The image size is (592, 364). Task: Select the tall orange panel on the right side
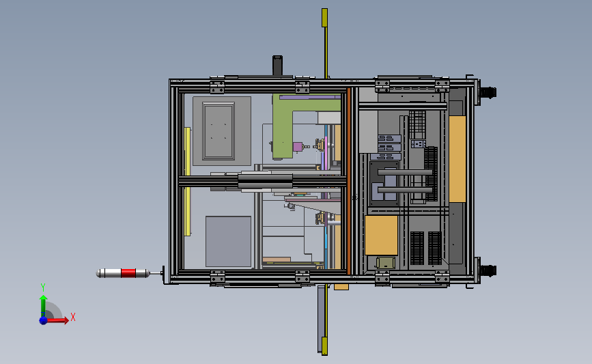pos(457,159)
